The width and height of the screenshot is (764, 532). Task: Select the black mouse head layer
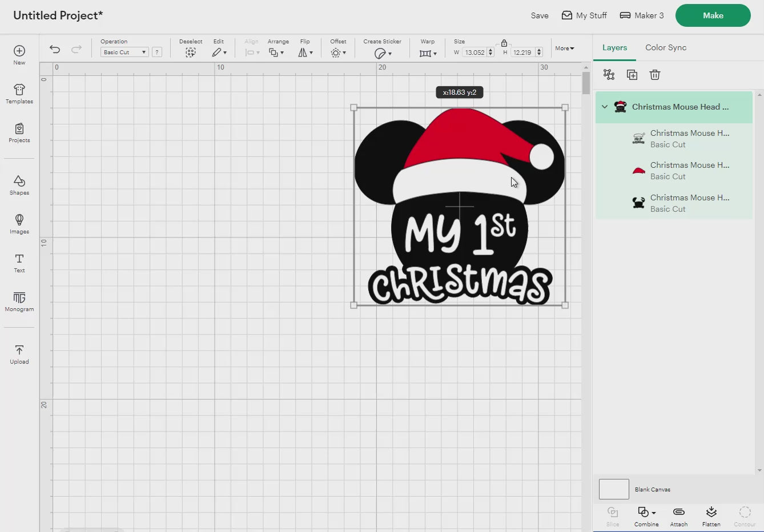click(x=674, y=203)
